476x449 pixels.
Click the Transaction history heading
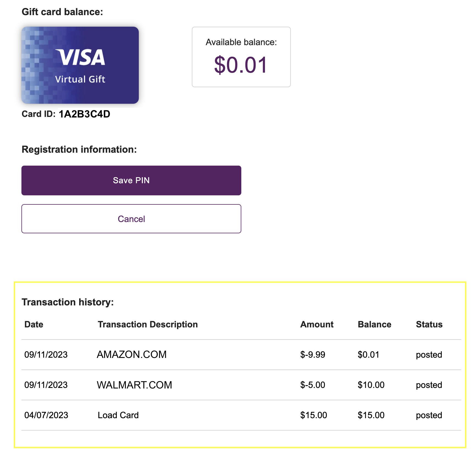point(68,302)
